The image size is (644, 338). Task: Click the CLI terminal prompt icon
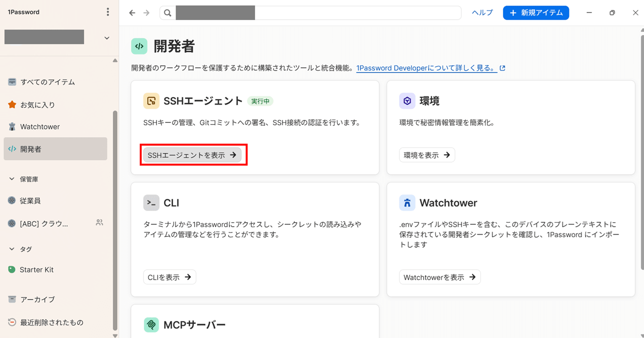(x=151, y=203)
